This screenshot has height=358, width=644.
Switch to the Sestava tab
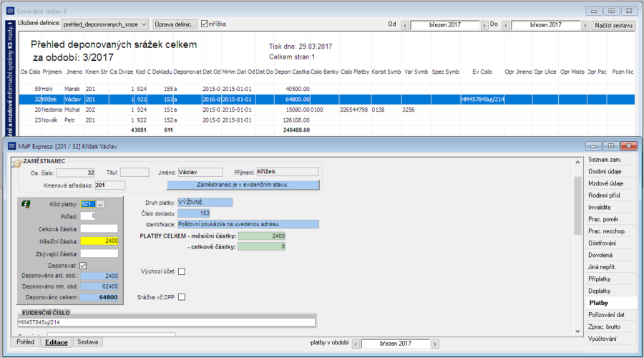[x=87, y=342]
